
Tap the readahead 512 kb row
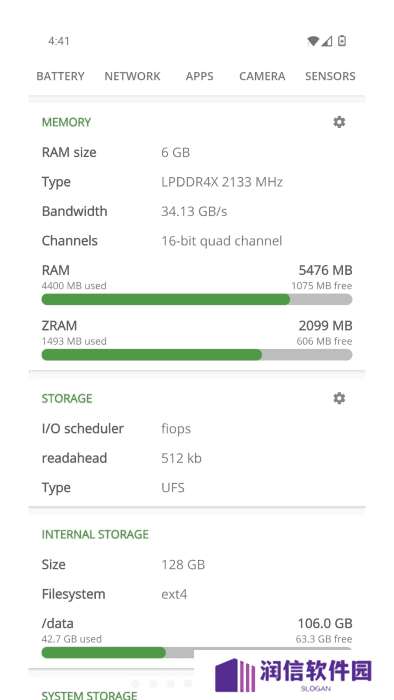[x=197, y=458]
